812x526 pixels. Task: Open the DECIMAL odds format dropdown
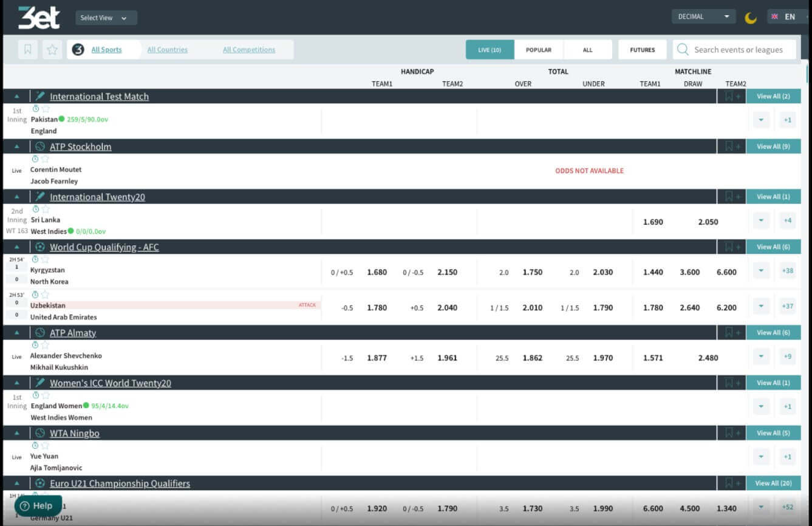[703, 16]
